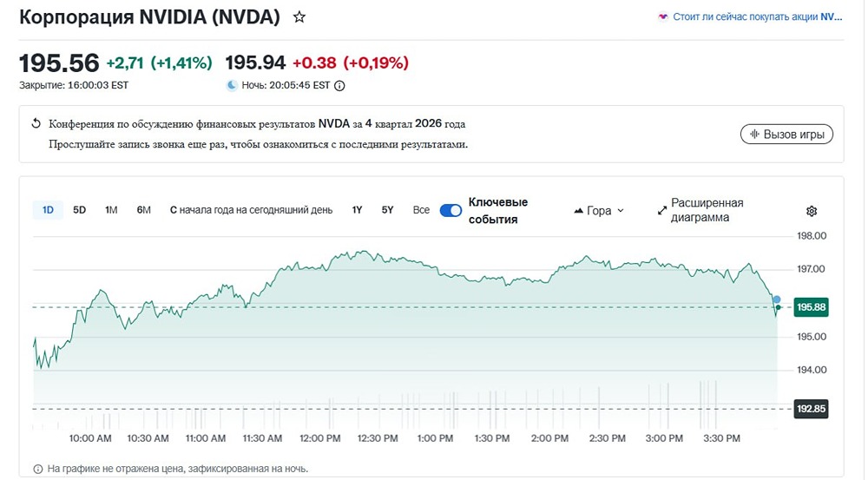Click the replay icon beside earnings call
Screen dimensions: 868x480
36,123
